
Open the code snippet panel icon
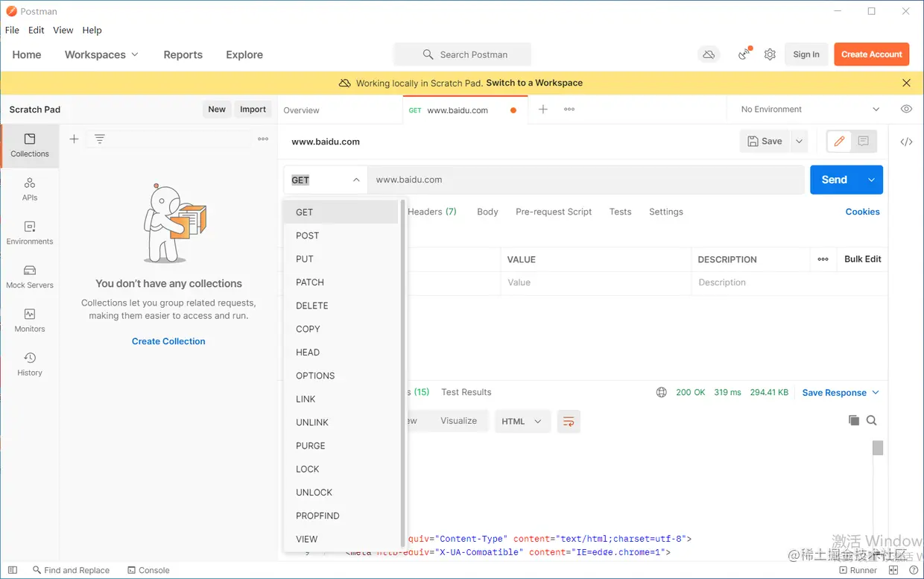(906, 142)
